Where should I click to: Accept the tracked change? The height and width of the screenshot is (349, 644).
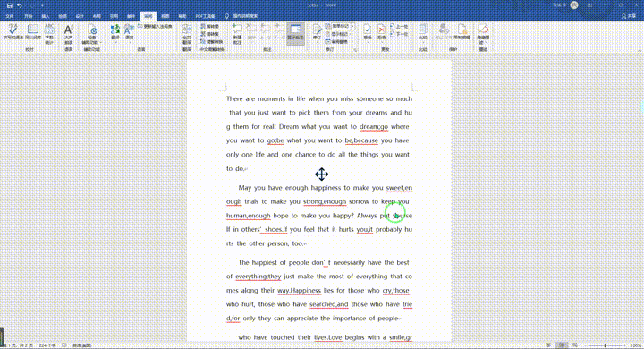click(368, 32)
